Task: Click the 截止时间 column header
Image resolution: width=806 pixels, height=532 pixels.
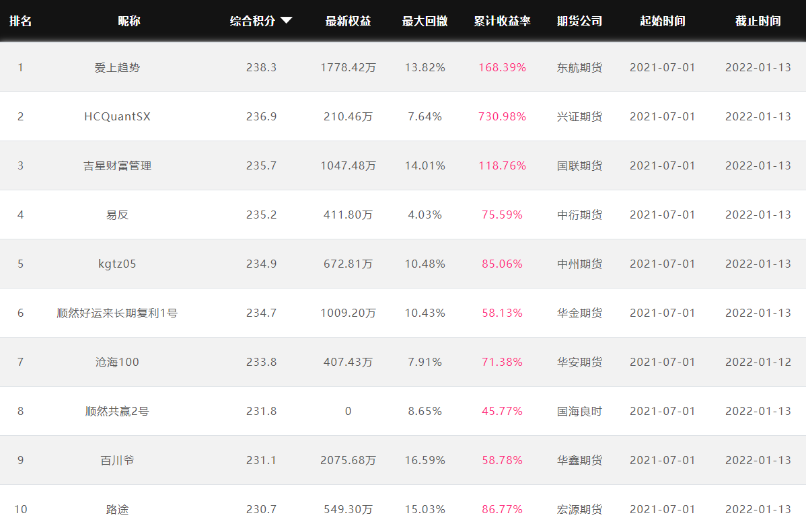Action: pyautogui.click(x=758, y=21)
